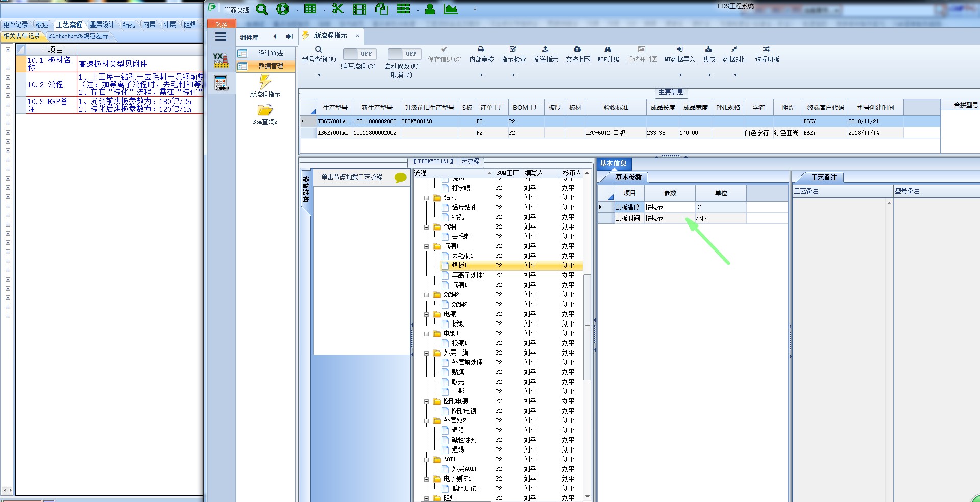Sort by 型号创建时间 column header

[875, 108]
